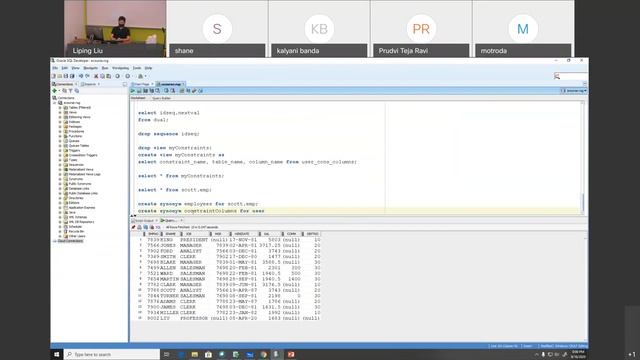Click the Undo icon in main toolbar
640x360 pixels.
tap(81, 76)
